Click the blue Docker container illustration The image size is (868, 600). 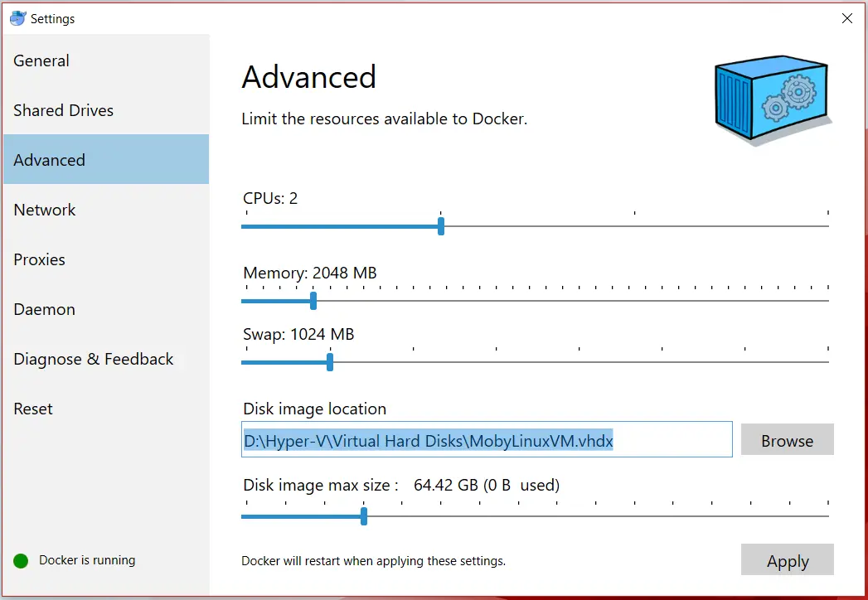tap(769, 98)
